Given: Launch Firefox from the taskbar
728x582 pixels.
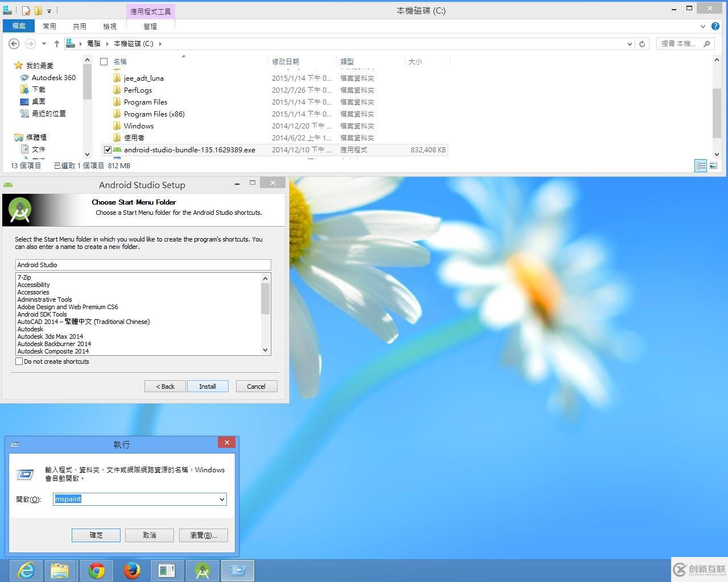Looking at the screenshot, I should coord(131,571).
